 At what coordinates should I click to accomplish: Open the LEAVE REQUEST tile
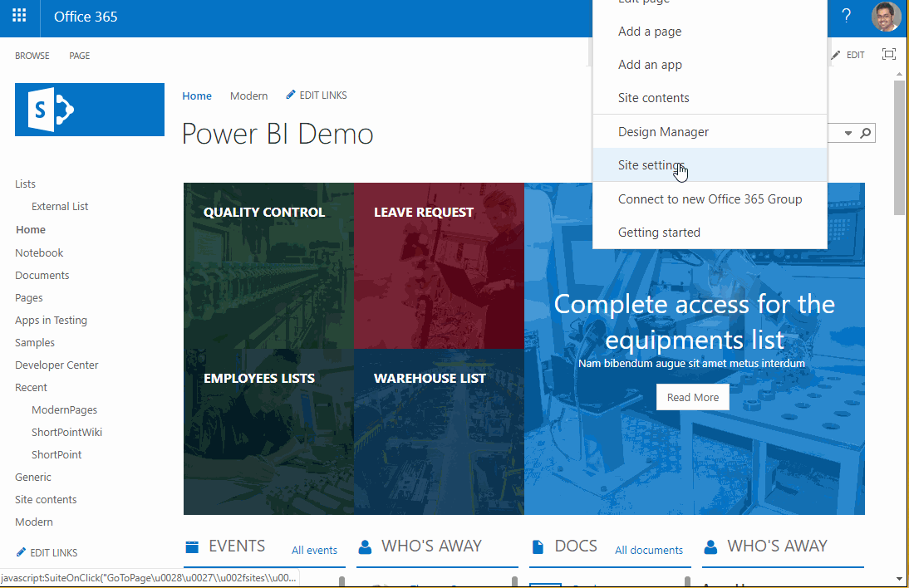[439, 266]
